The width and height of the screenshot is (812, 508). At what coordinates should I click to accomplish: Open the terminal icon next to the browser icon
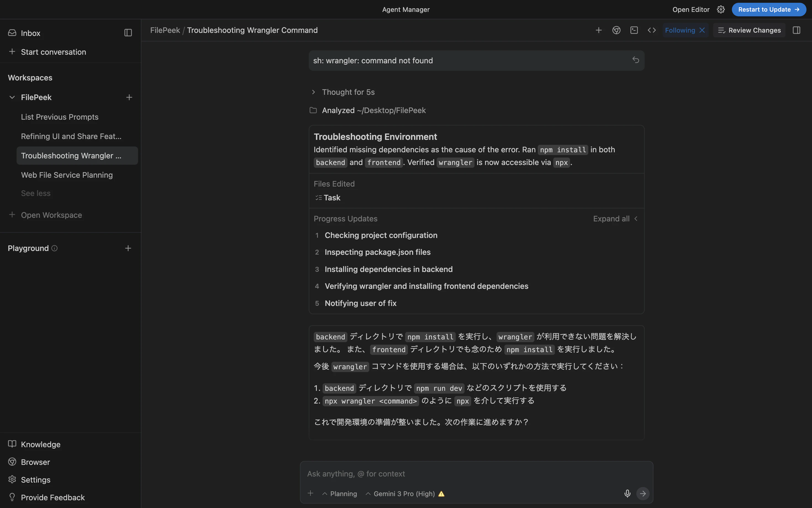634,30
